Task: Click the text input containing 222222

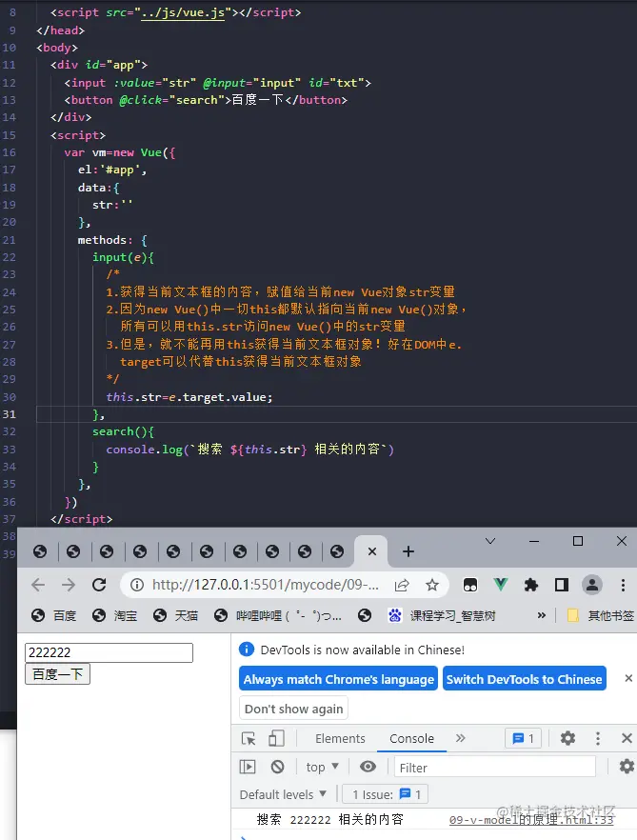Action: [x=109, y=652]
